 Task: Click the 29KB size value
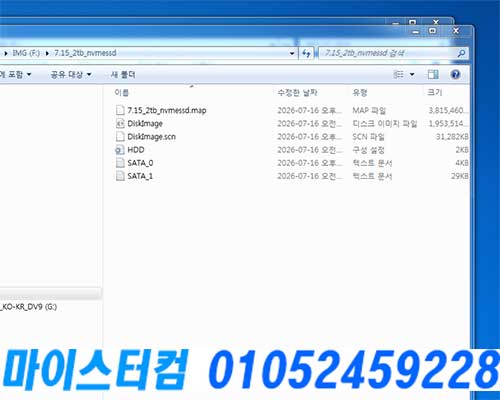click(460, 176)
